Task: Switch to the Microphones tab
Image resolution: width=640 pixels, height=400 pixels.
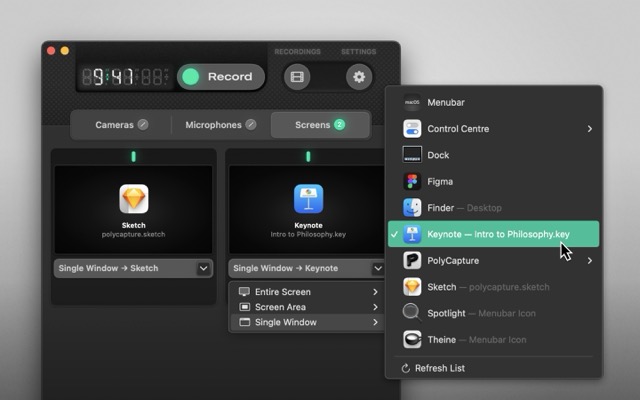Action: [x=221, y=125]
